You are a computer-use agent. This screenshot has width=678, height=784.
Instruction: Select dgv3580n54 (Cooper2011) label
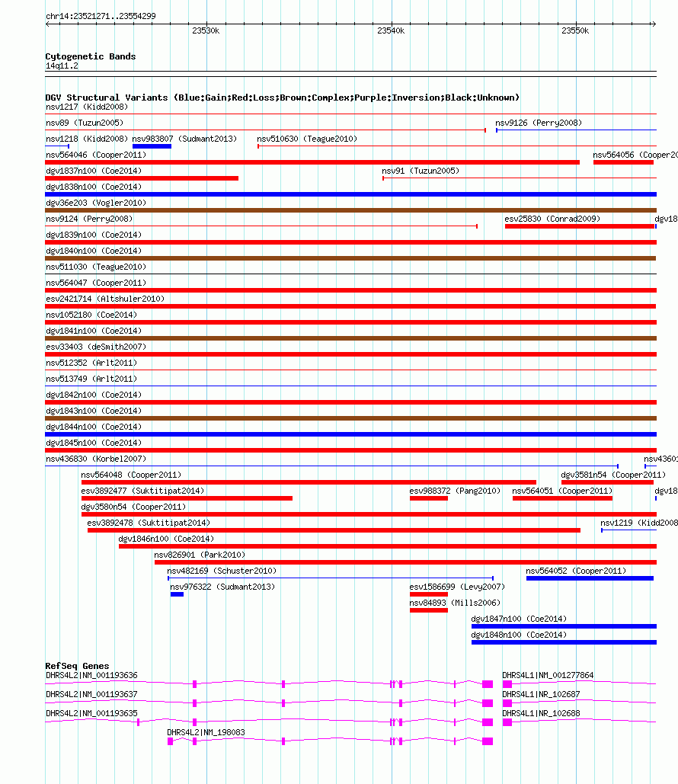tap(133, 507)
